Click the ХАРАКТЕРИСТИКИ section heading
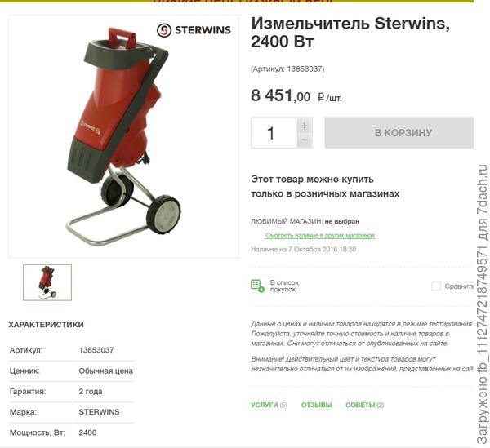The height and width of the screenshot is (448, 490). pos(47,325)
